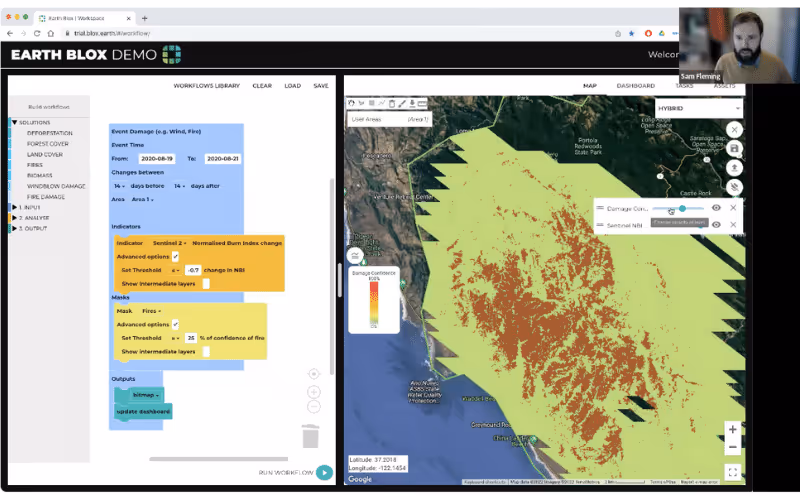Screen dimensions: 800x500
Task: Click the LOAD workflow button
Action: tap(292, 86)
